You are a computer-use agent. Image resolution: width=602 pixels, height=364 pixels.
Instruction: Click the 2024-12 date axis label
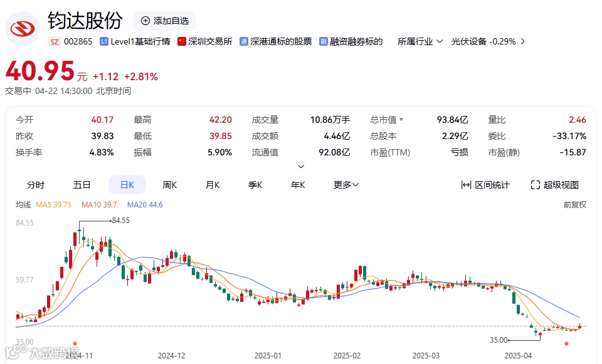[172, 356]
